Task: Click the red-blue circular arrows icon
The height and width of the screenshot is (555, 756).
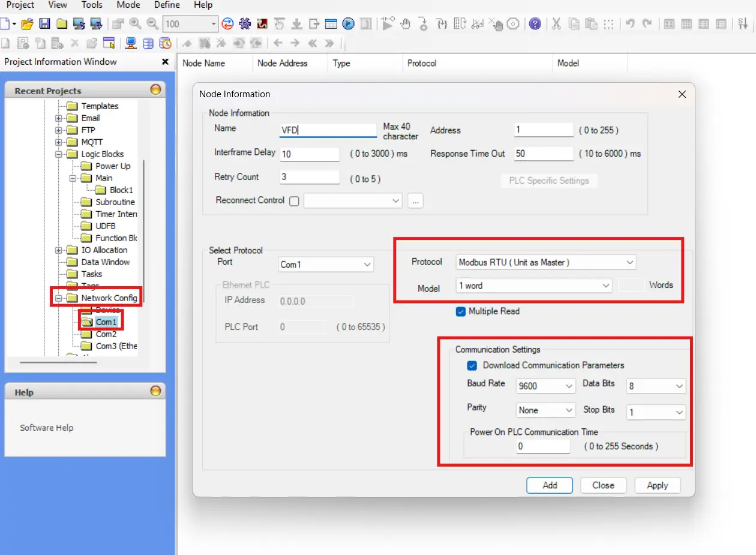Action: (x=227, y=24)
